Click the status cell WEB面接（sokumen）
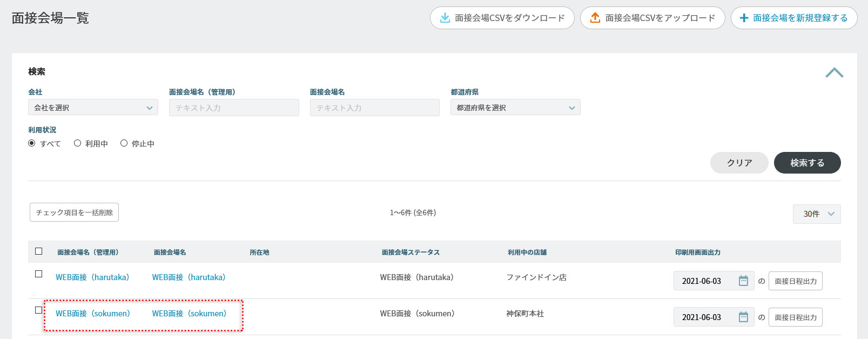The height and width of the screenshot is (339, 868). [x=418, y=314]
